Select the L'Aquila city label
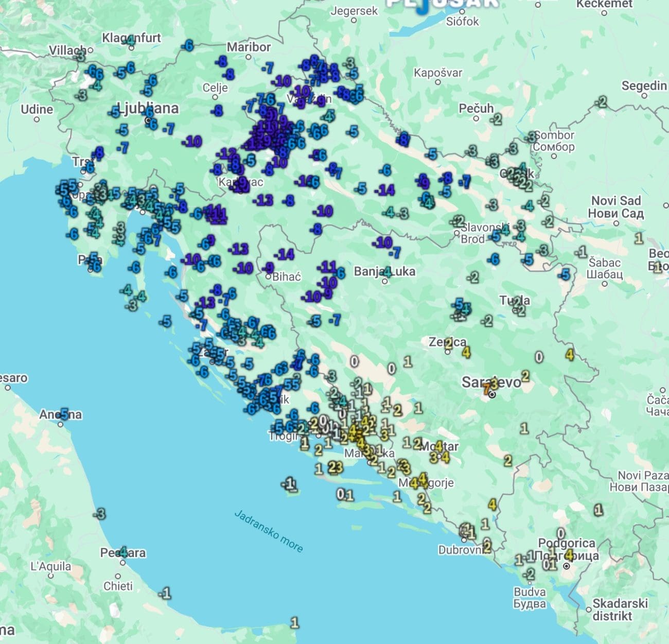 [x=50, y=566]
